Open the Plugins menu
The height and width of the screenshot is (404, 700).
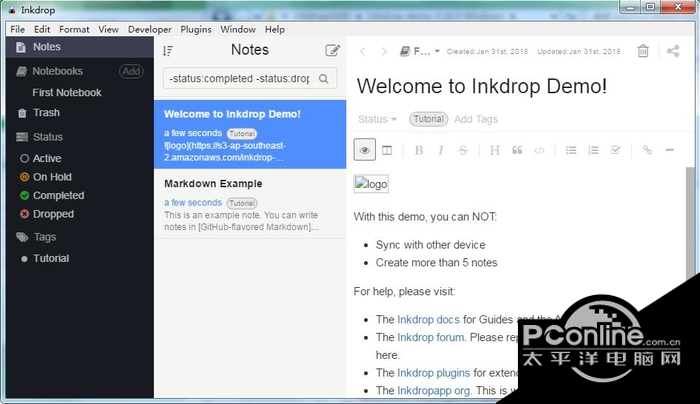(x=196, y=29)
